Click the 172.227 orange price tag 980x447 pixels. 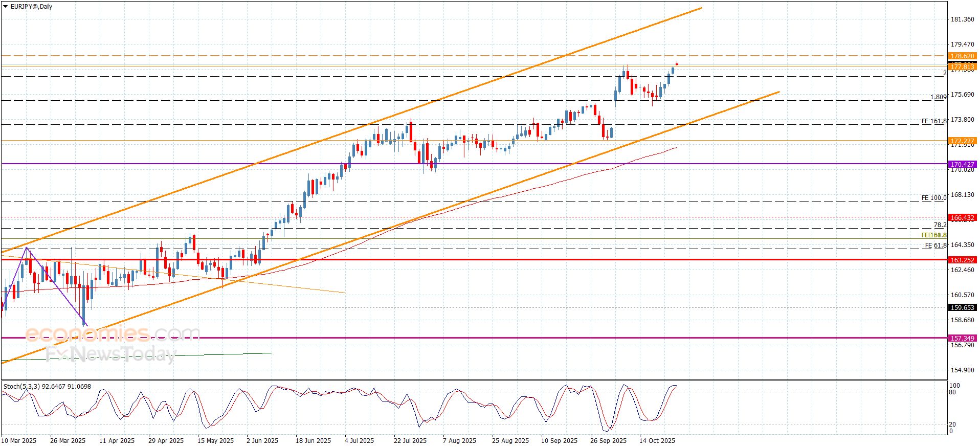coord(962,141)
